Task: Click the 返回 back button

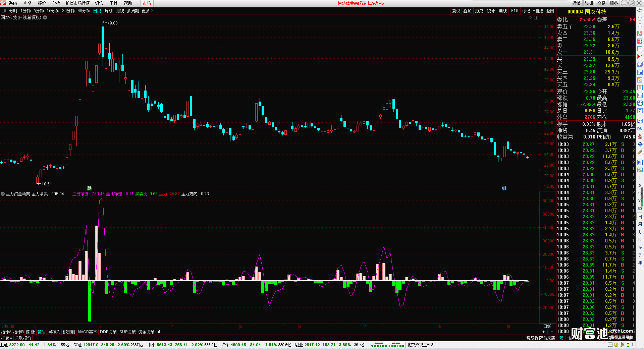Action: pyautogui.click(x=550, y=11)
